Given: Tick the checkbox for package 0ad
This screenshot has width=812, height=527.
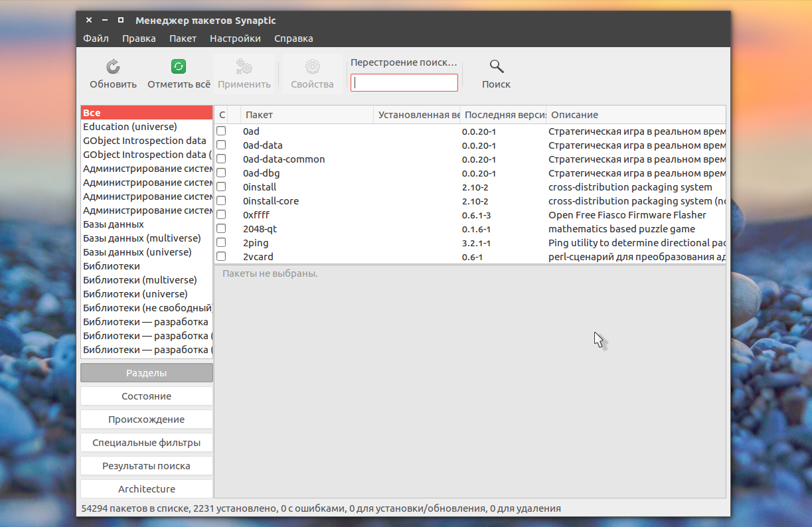Looking at the screenshot, I should [221, 131].
